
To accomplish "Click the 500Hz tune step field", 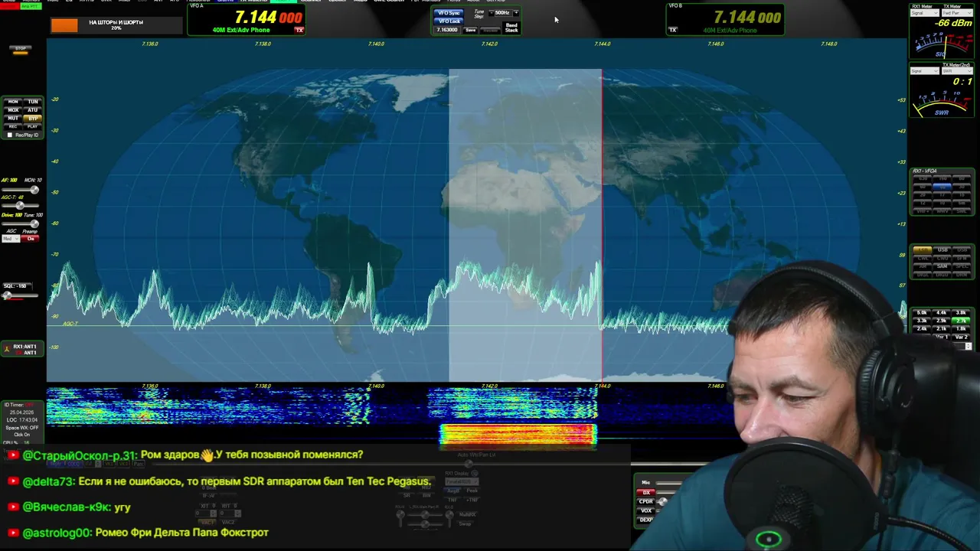I will pyautogui.click(x=504, y=13).
